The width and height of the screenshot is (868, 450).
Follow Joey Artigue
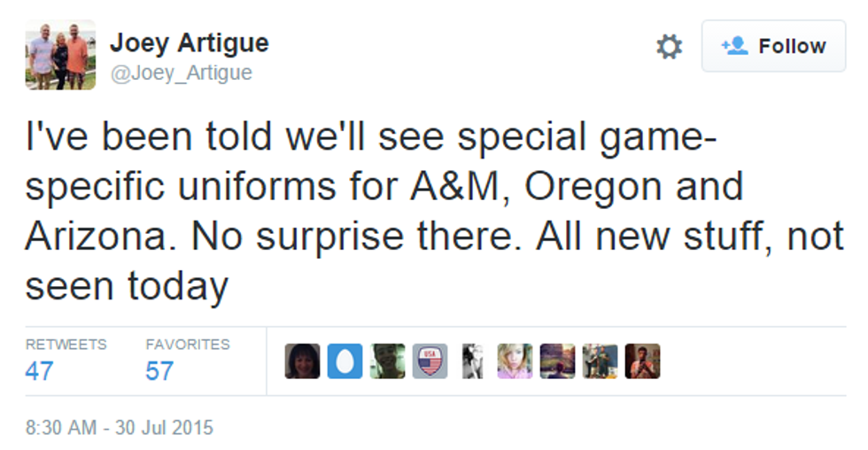774,46
